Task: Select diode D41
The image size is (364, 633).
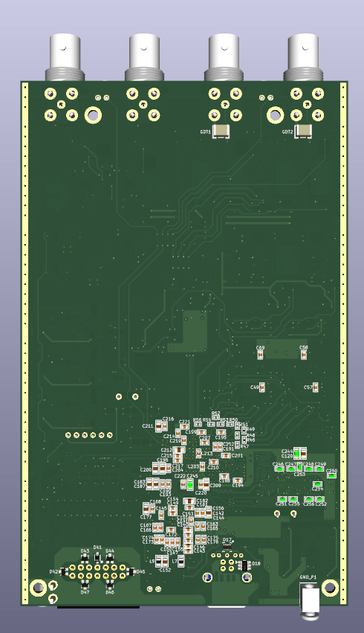Action: [x=97, y=558]
